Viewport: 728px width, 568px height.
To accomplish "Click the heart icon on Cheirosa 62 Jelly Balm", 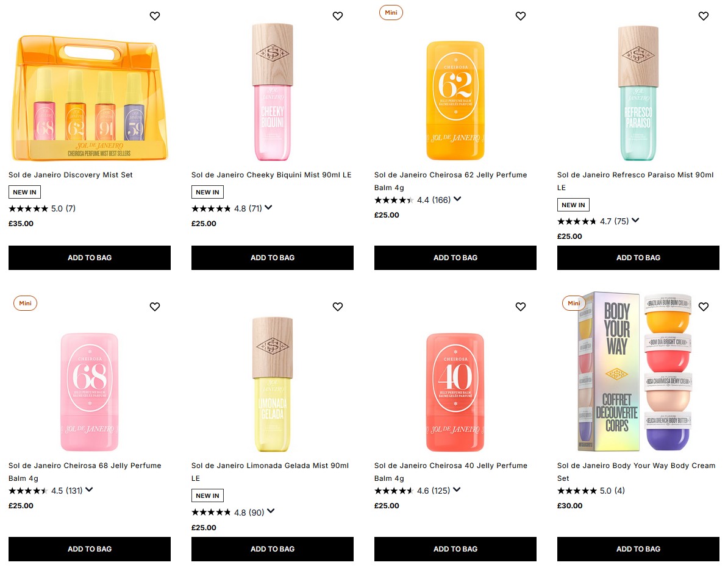I will click(521, 16).
